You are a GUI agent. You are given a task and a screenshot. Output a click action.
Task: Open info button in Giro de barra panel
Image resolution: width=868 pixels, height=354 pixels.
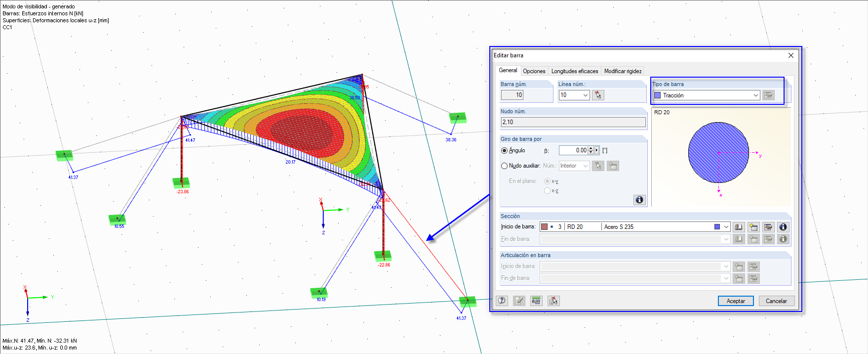639,200
